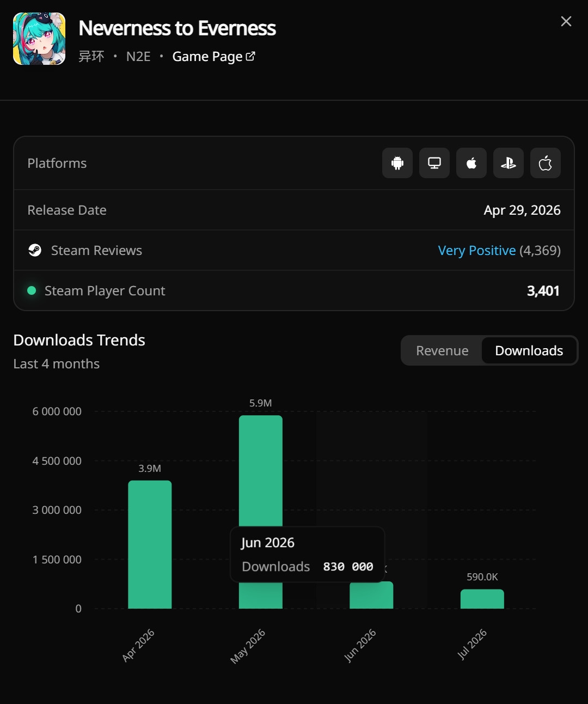Click the 3 000 000 axis label
Image resolution: width=588 pixels, height=704 pixels.
click(x=57, y=510)
